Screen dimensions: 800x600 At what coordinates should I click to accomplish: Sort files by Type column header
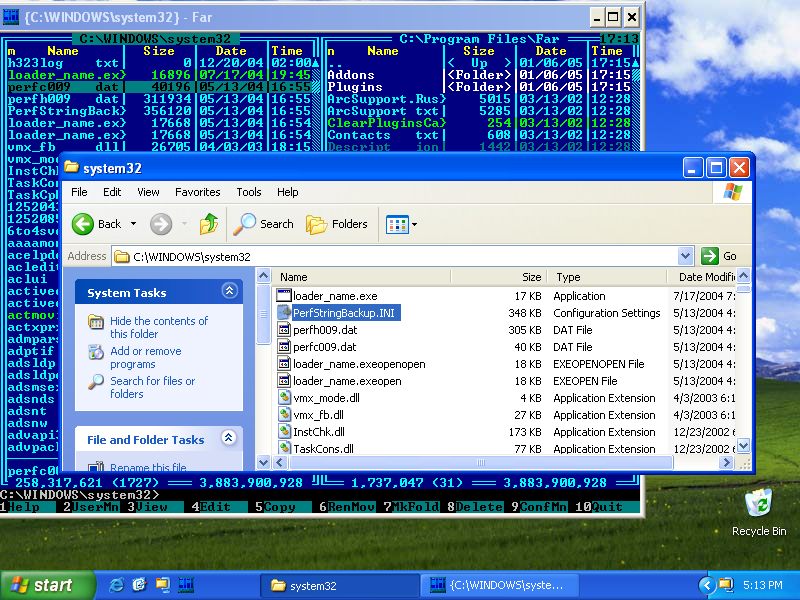point(607,277)
